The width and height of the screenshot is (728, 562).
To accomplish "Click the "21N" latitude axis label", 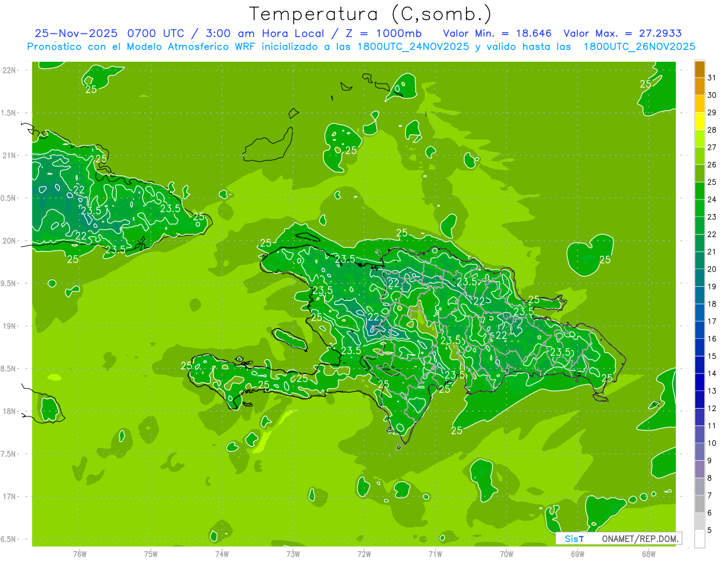I will [x=10, y=156].
